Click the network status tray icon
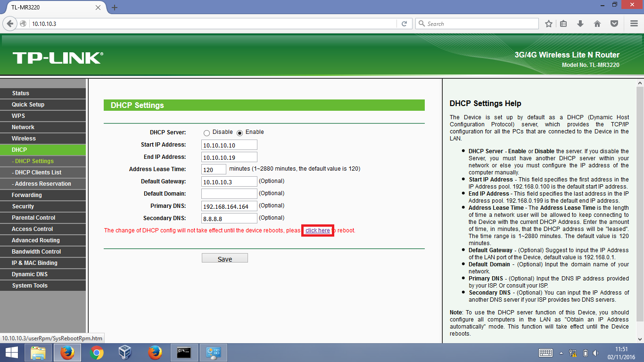The image size is (644, 362). point(573,353)
